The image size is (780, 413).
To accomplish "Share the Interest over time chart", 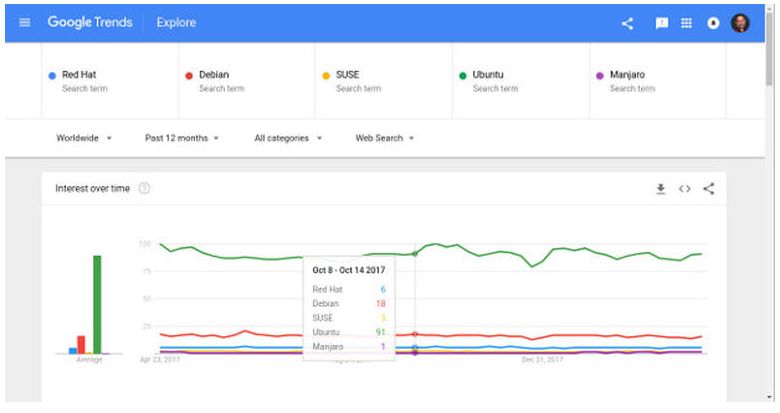I will (709, 188).
